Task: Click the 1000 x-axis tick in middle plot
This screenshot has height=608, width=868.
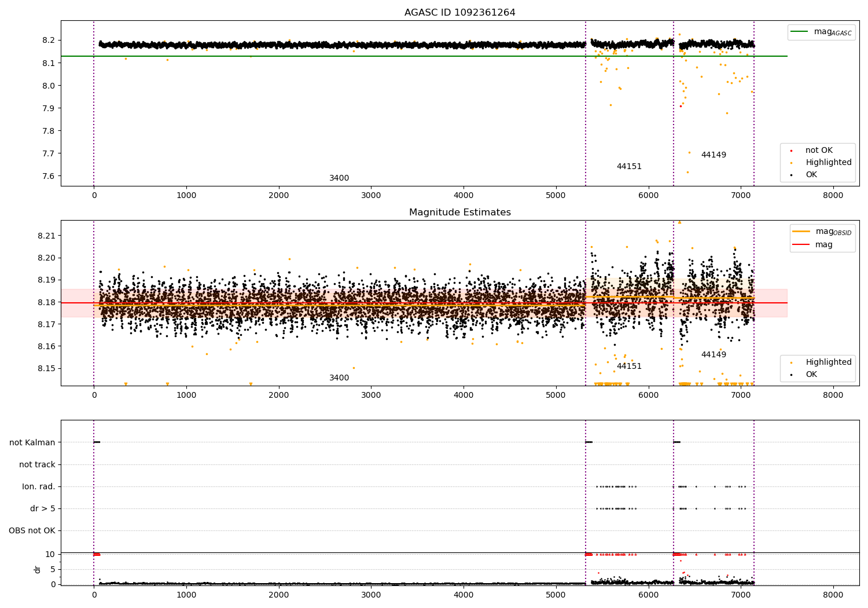Action: [x=186, y=395]
